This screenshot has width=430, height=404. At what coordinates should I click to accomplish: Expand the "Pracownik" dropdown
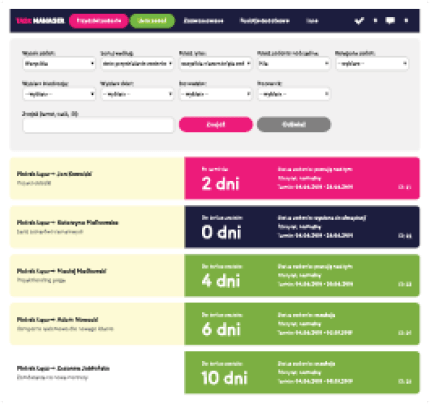point(294,94)
